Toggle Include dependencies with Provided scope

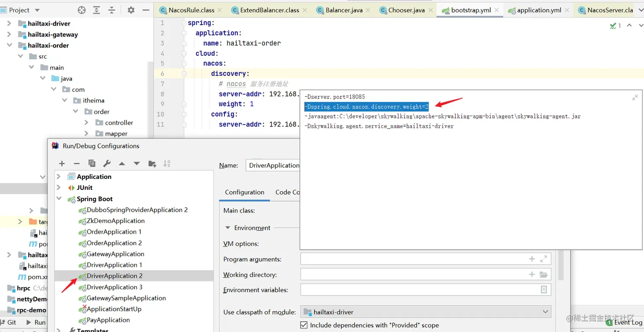click(x=304, y=325)
